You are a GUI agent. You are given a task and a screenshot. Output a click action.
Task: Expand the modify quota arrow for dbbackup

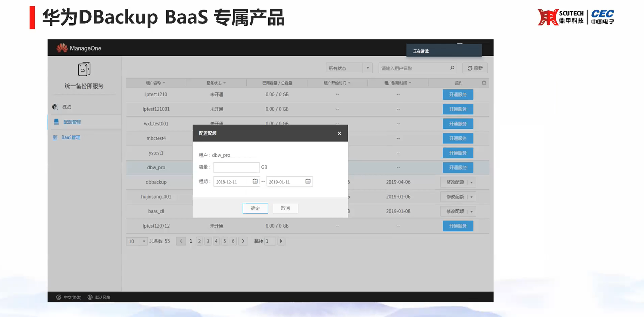471,182
